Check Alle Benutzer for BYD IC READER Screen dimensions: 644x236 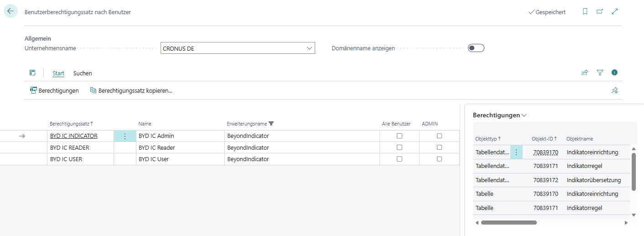[400, 147]
